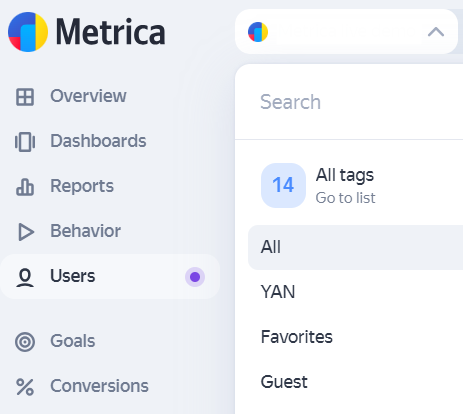Open the Go to list link
463x414 pixels.
tap(345, 198)
